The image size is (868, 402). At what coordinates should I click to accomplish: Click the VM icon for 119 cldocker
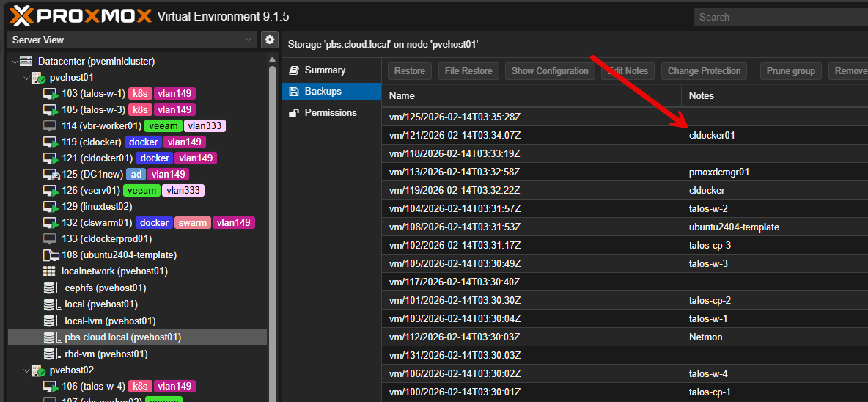[x=51, y=142]
